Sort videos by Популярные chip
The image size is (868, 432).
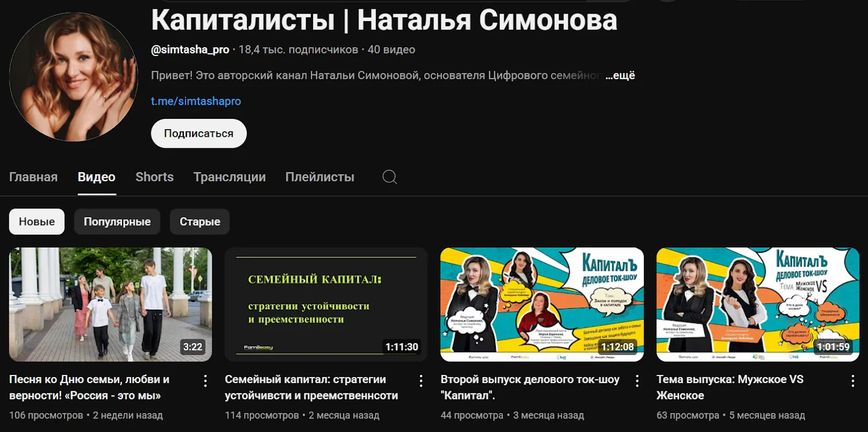click(x=117, y=221)
